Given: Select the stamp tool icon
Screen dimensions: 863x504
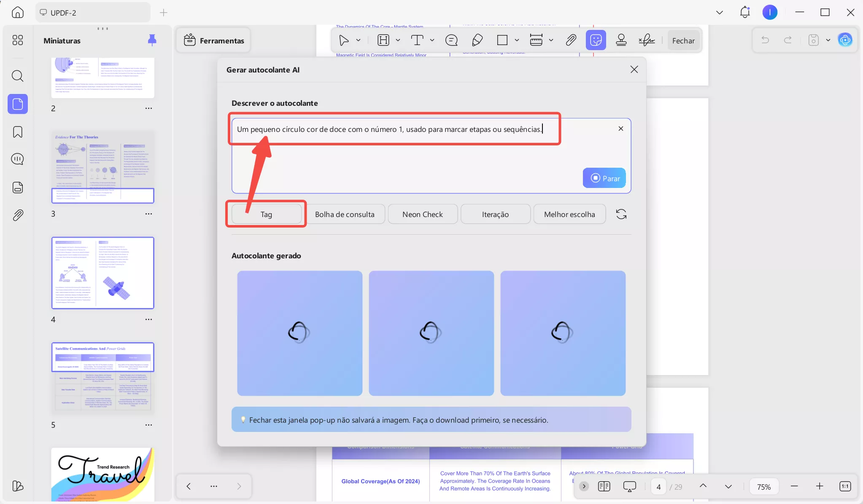Looking at the screenshot, I should tap(621, 40).
